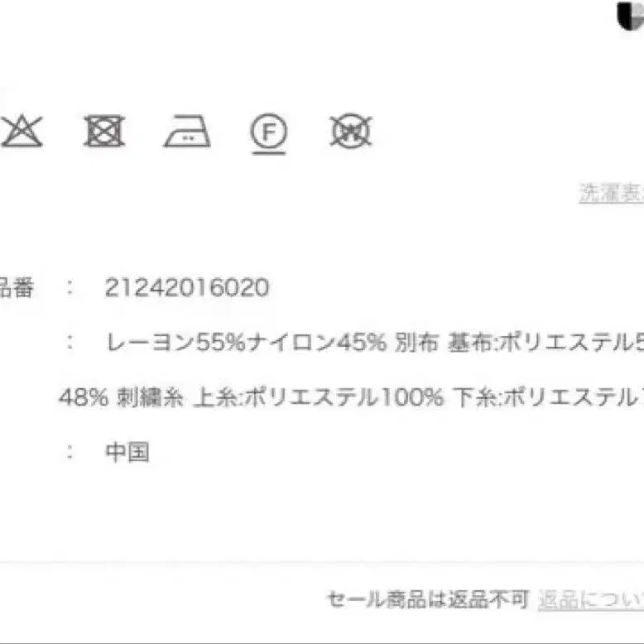This screenshot has width=644, height=644.
Task: Pick the black and gray color swatch
Action: (631, 16)
